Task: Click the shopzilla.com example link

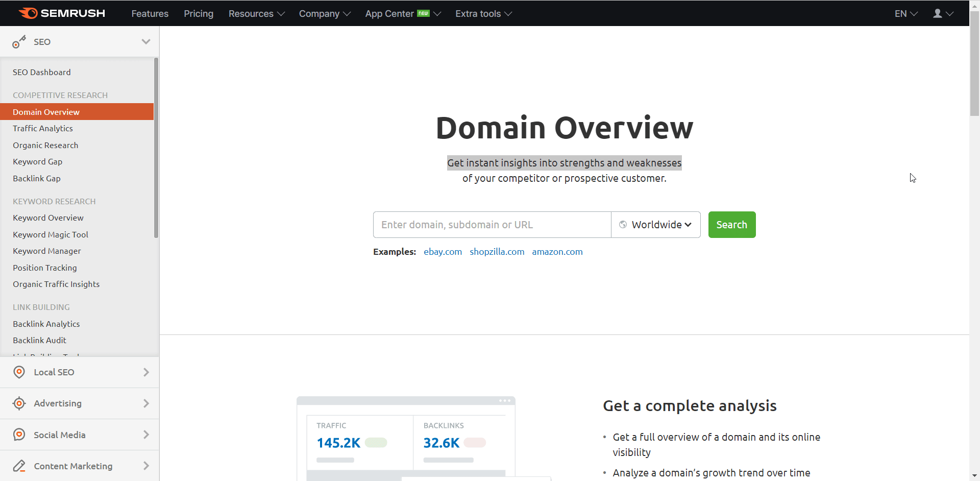Action: coord(497,252)
